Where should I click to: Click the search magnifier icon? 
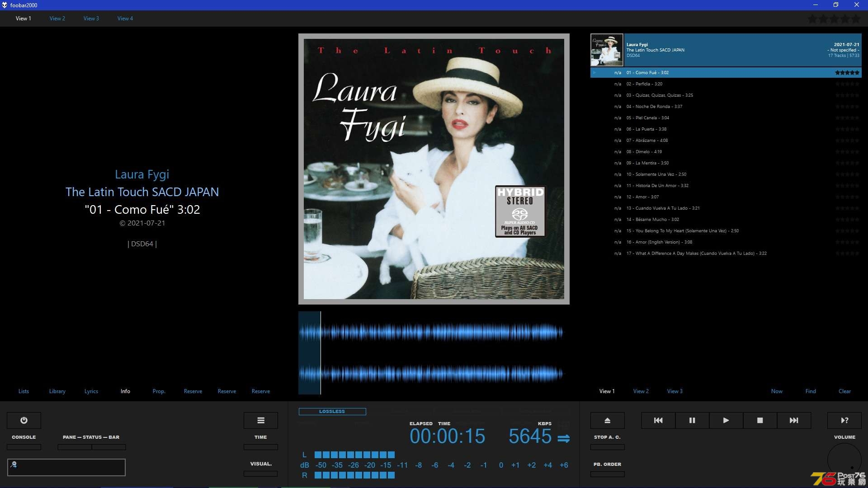click(14, 464)
